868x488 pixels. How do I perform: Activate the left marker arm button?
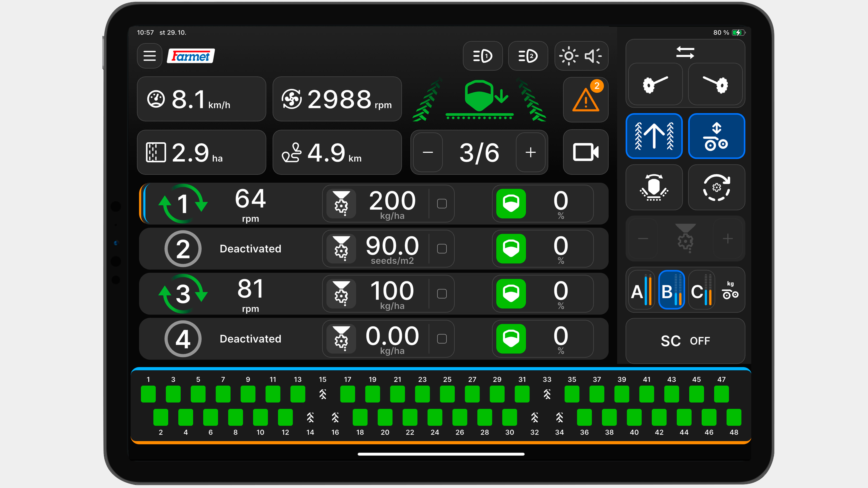pyautogui.click(x=655, y=84)
